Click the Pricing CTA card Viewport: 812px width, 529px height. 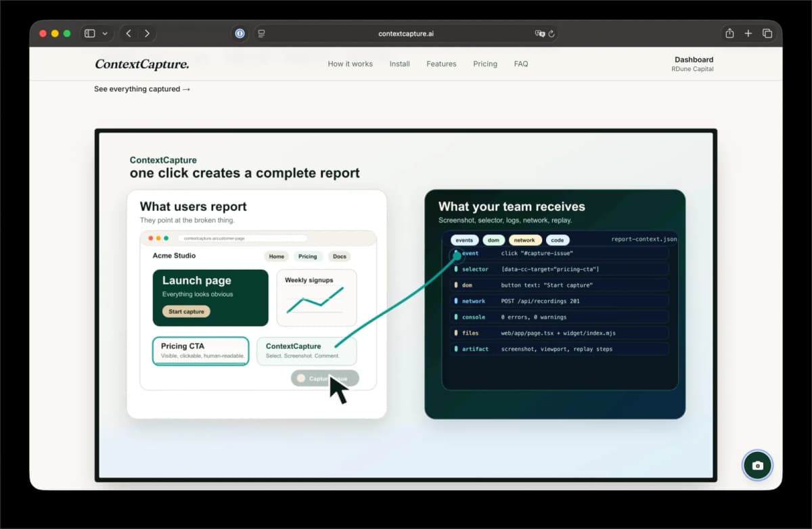coord(201,351)
